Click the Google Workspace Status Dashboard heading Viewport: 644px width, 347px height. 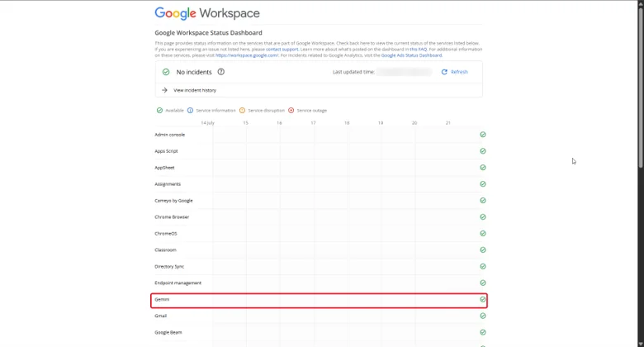click(208, 32)
